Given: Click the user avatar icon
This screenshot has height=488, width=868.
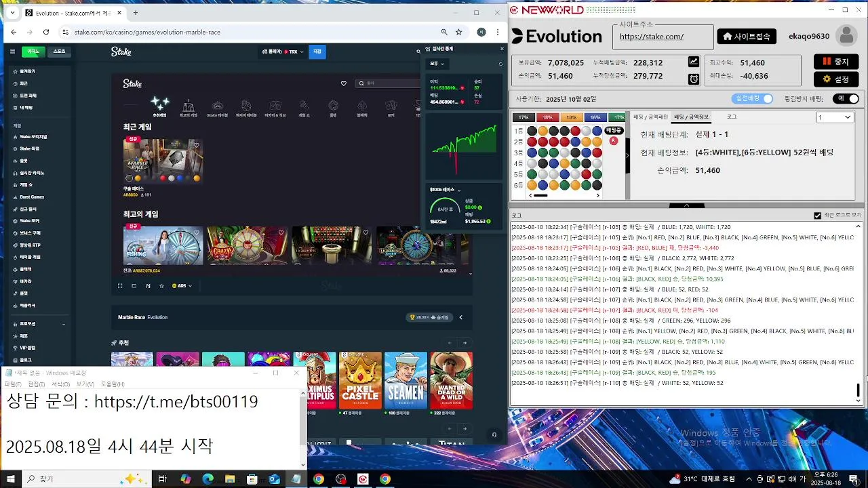Looking at the screenshot, I should [846, 36].
